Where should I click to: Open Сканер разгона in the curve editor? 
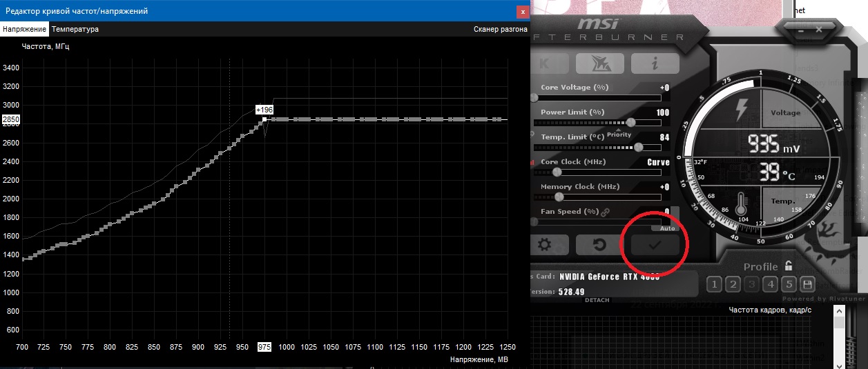pos(500,29)
